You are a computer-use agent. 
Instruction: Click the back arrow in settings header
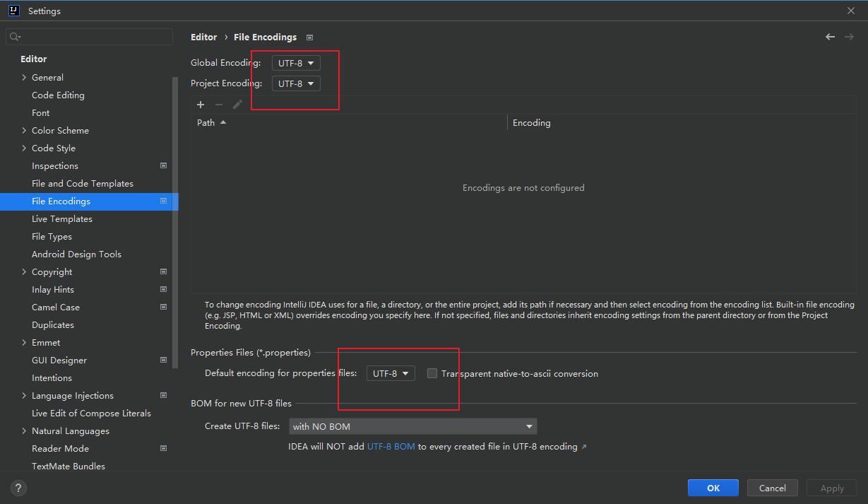pyautogui.click(x=831, y=37)
